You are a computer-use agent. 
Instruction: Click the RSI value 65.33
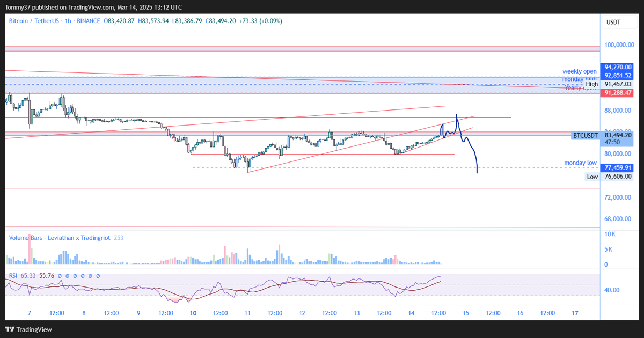pyautogui.click(x=28, y=276)
